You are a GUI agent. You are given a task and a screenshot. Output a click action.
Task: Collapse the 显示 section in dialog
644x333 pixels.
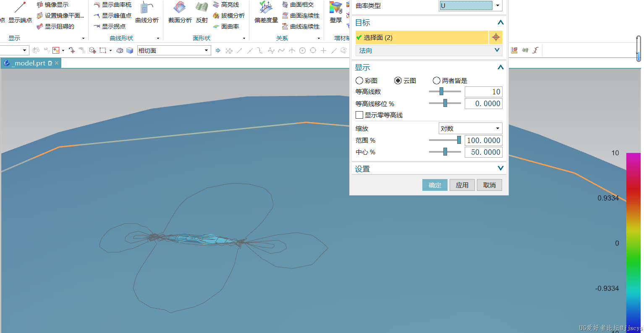(x=500, y=67)
